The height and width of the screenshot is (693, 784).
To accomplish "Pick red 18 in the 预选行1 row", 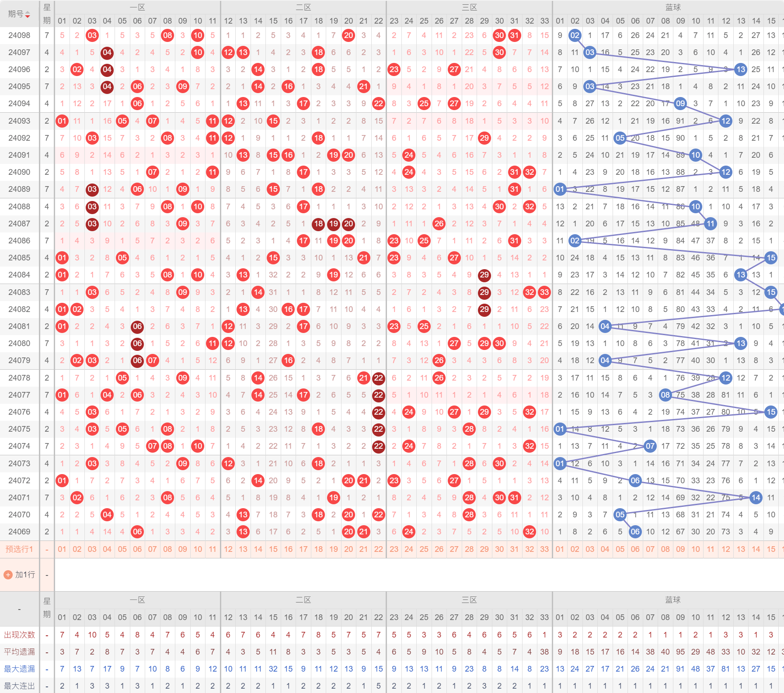I will click(318, 549).
